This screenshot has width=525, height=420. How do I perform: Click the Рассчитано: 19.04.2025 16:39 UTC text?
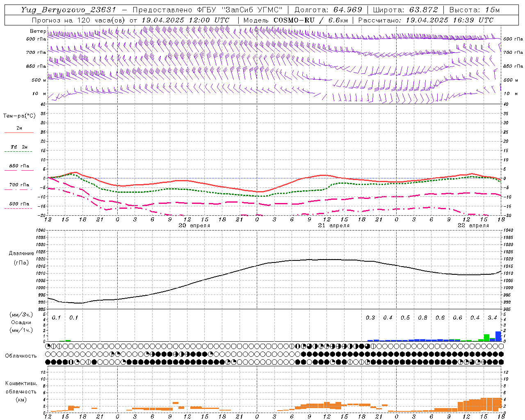(426, 20)
